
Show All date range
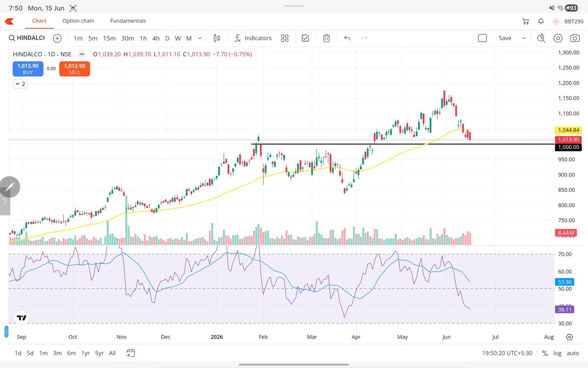[113, 353]
